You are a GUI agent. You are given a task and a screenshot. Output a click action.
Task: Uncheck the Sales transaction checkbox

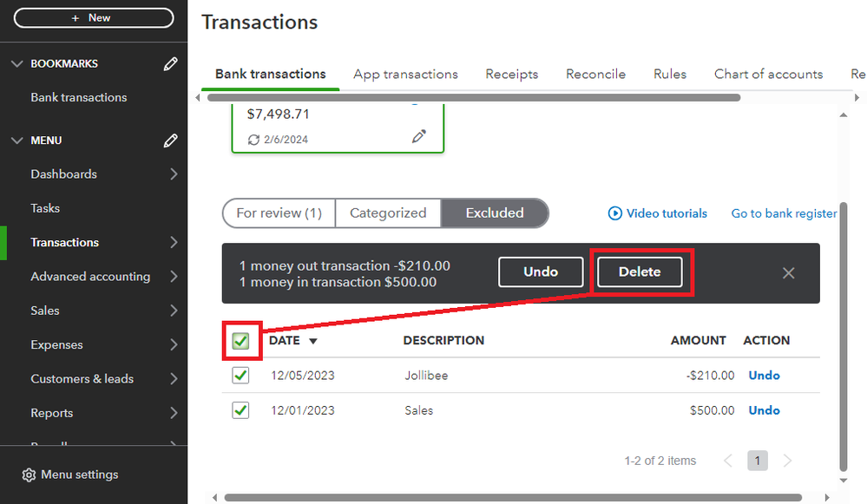(240, 410)
